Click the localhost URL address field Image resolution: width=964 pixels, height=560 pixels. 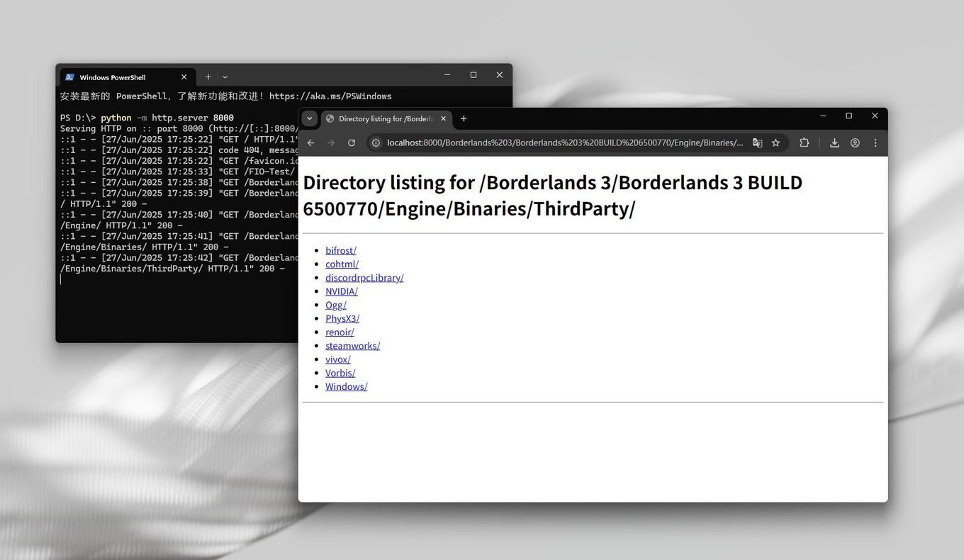coord(565,142)
